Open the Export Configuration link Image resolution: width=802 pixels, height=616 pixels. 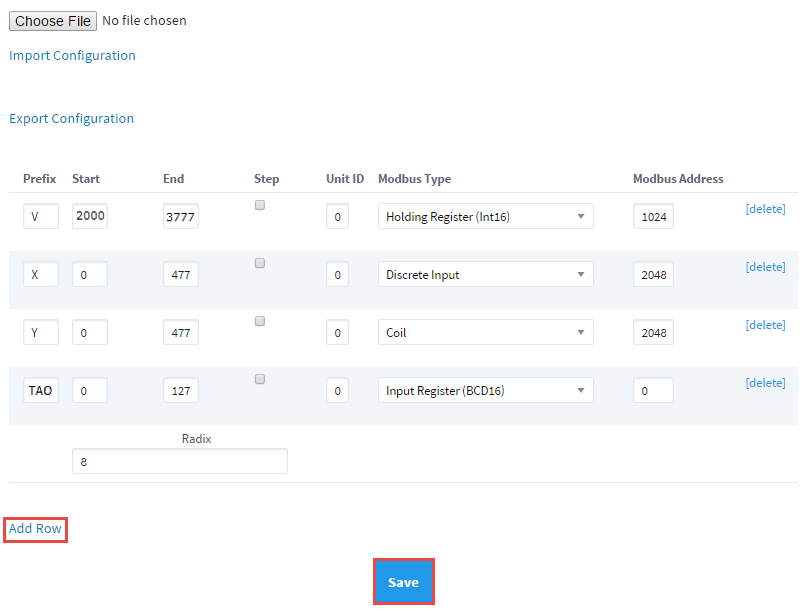(71, 118)
